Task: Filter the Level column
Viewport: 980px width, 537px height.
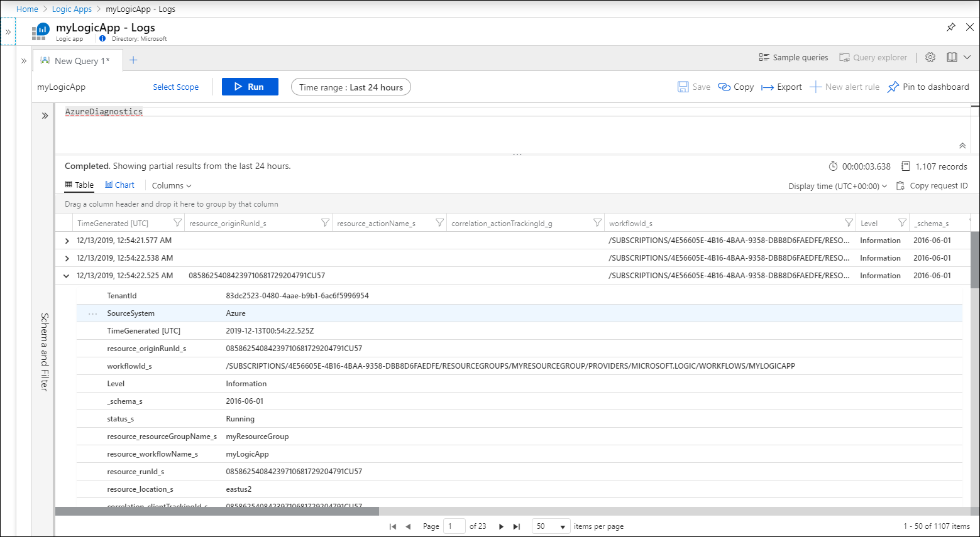Action: point(902,223)
